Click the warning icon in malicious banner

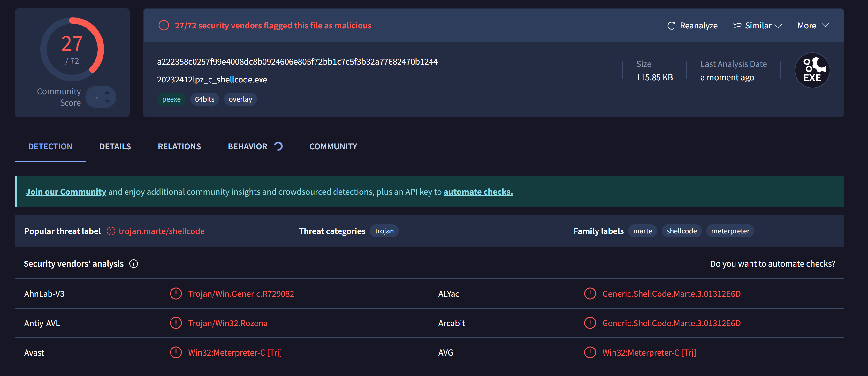164,25
